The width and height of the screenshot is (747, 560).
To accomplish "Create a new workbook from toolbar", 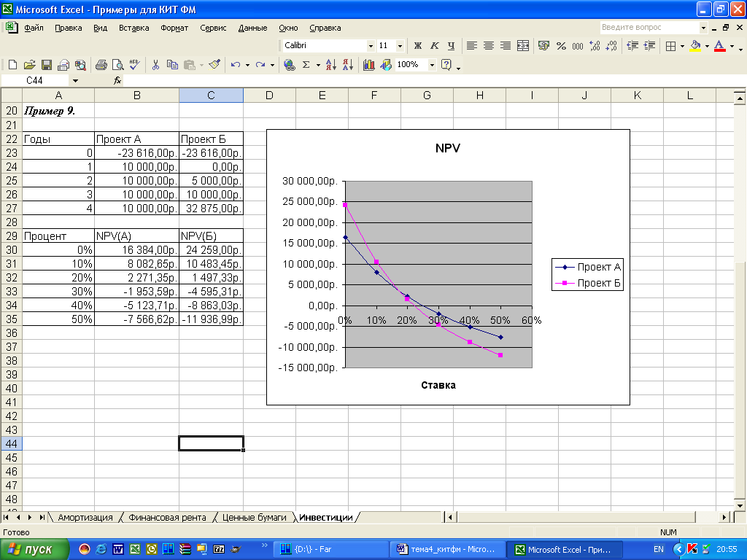I will coord(13,65).
